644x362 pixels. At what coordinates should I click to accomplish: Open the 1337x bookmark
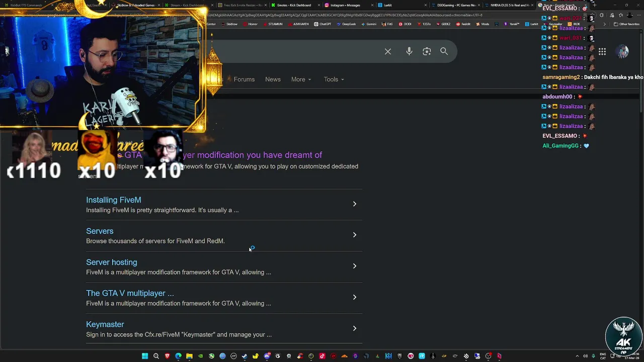424,24
